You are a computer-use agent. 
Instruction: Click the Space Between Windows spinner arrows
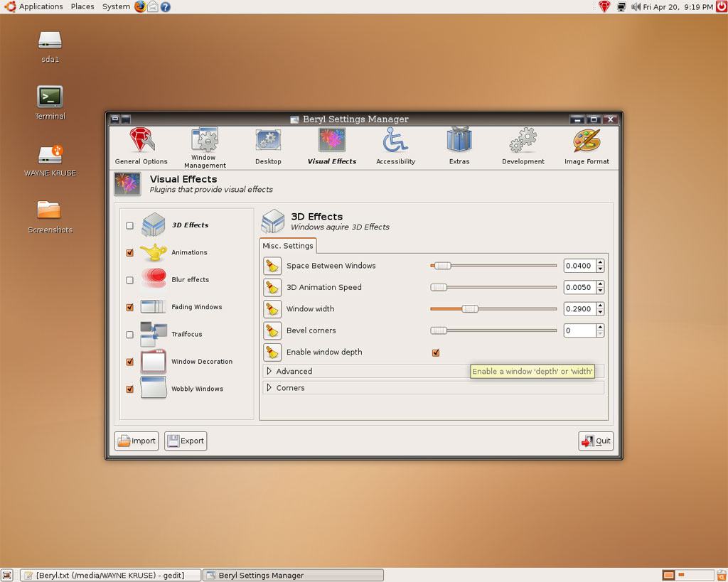(x=600, y=266)
